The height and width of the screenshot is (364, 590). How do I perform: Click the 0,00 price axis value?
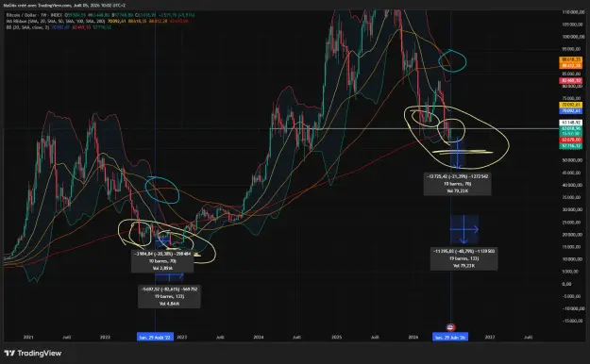coord(567,284)
